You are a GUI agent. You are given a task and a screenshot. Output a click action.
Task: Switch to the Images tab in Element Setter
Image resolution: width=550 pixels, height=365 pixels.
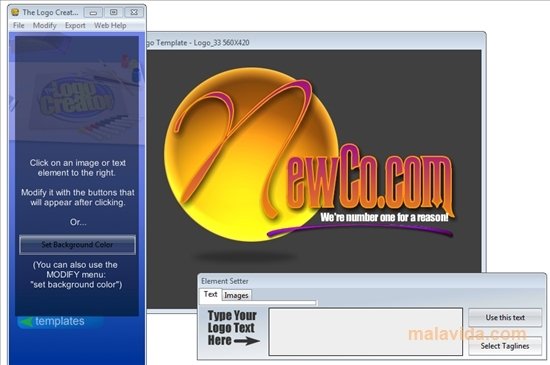236,296
